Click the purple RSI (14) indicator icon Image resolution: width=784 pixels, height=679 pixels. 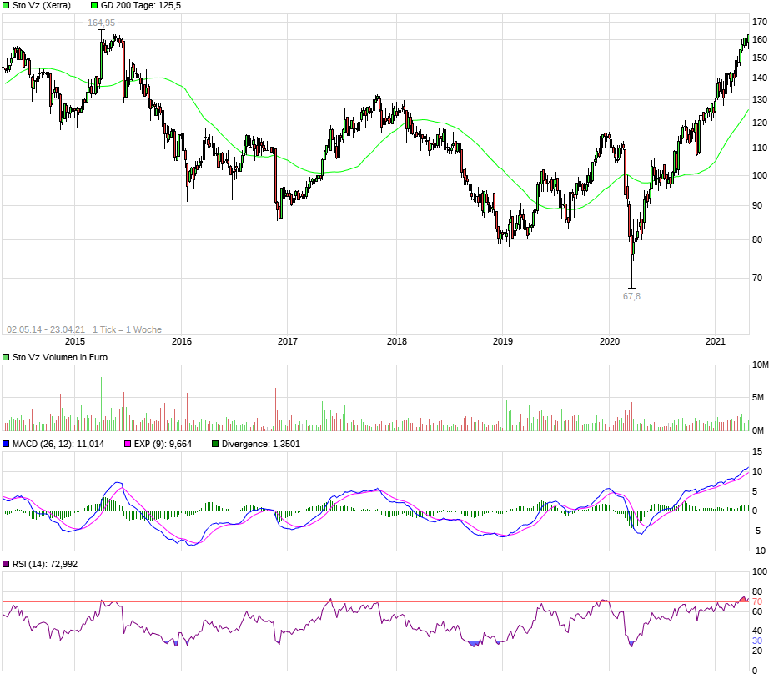[7, 564]
